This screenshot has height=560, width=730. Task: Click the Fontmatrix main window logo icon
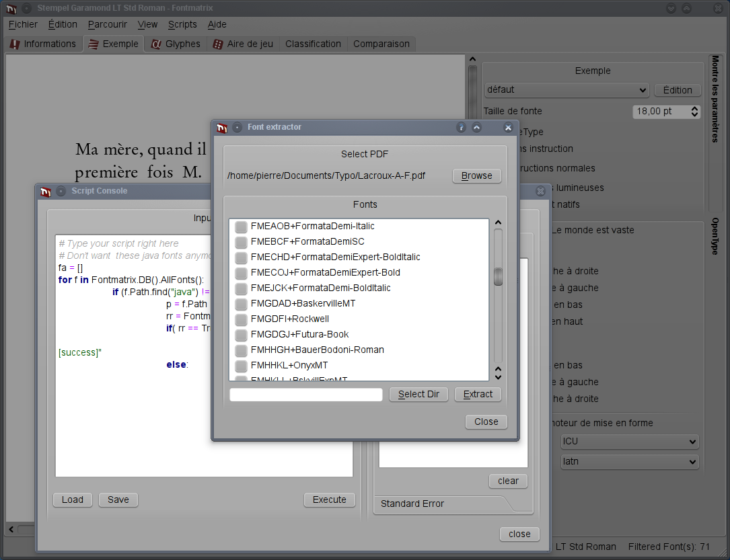click(11, 8)
